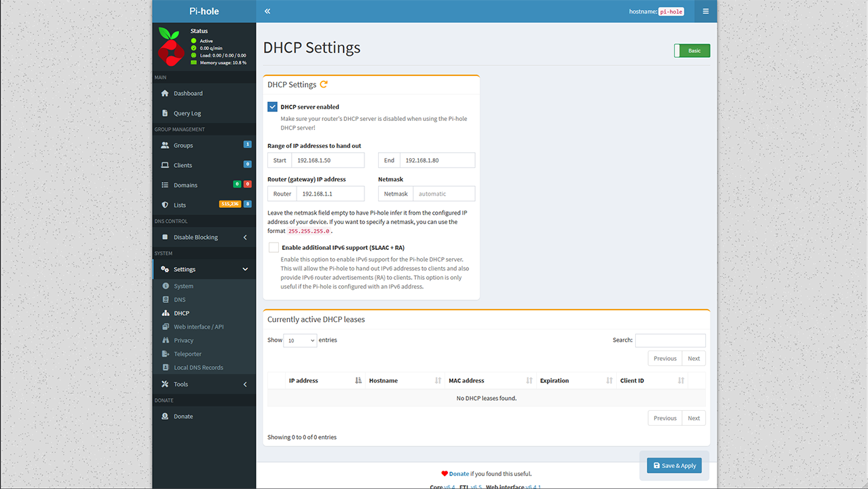868x489 pixels.
Task: Click the Lists shield icon
Action: click(x=165, y=205)
